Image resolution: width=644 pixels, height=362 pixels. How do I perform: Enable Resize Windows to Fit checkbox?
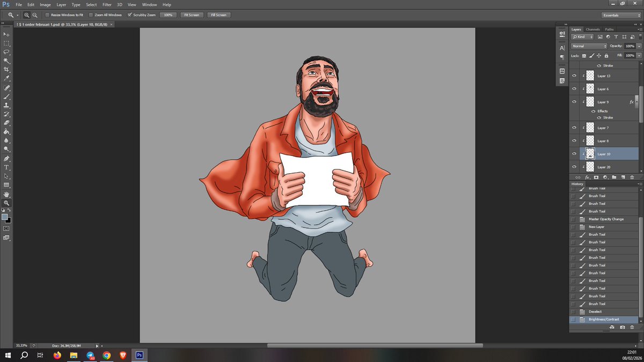click(47, 15)
